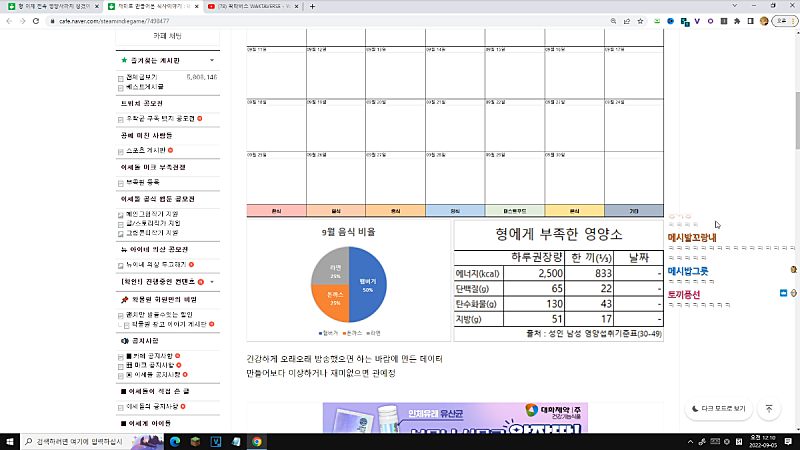Screen dimensions: 800x450
Task: Launch Microsoft Edge from the taskbar
Action: [x=175, y=441]
